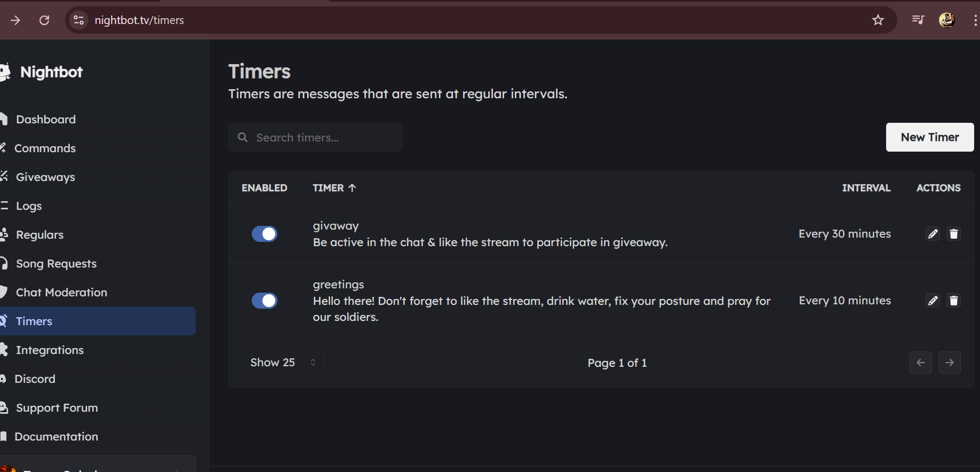Click the New Timer button

coord(930,137)
